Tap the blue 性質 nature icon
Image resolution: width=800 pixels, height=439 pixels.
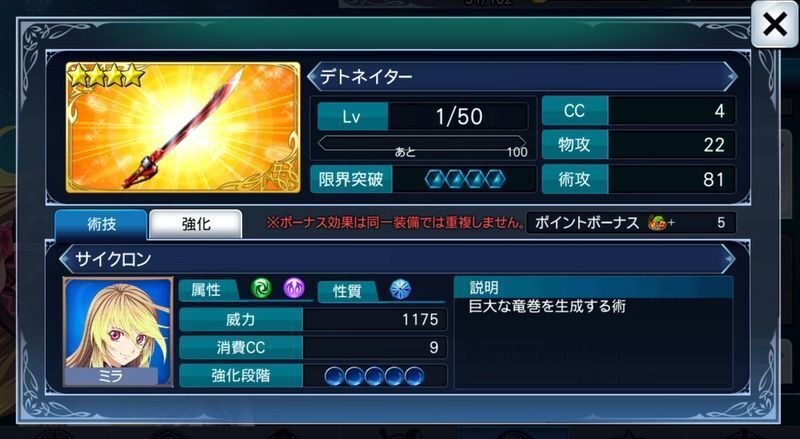pos(401,289)
